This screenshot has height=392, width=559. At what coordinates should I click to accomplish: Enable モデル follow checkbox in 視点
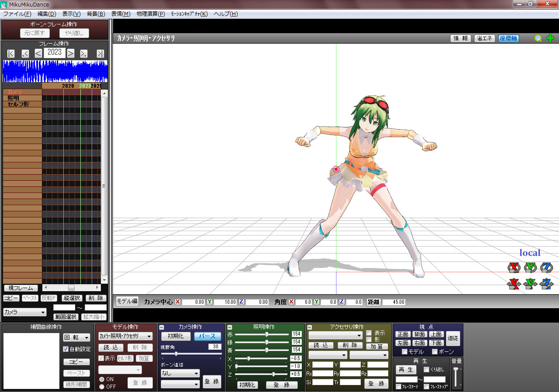click(404, 352)
